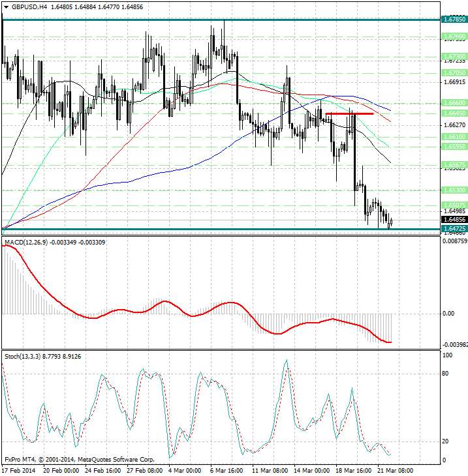This screenshot has height=476, width=468.
Task: Select the 1.67600 price level label
Action: (x=453, y=36)
